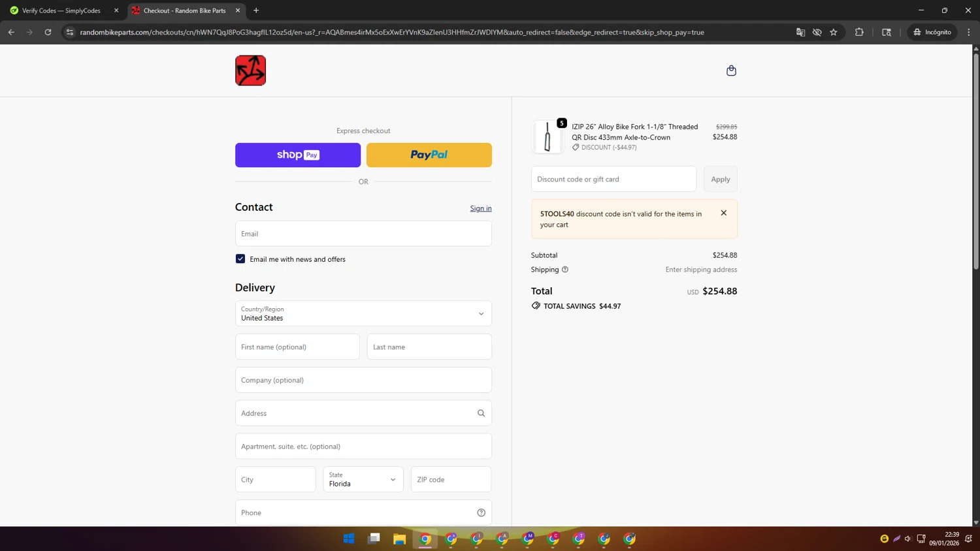Image resolution: width=980 pixels, height=551 pixels.
Task: Open a new browser tab
Action: (x=256, y=10)
